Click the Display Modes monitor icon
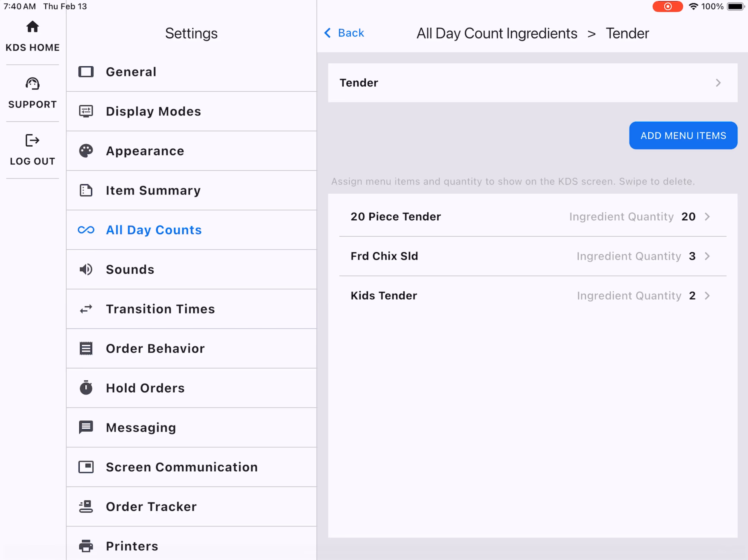 pyautogui.click(x=86, y=111)
